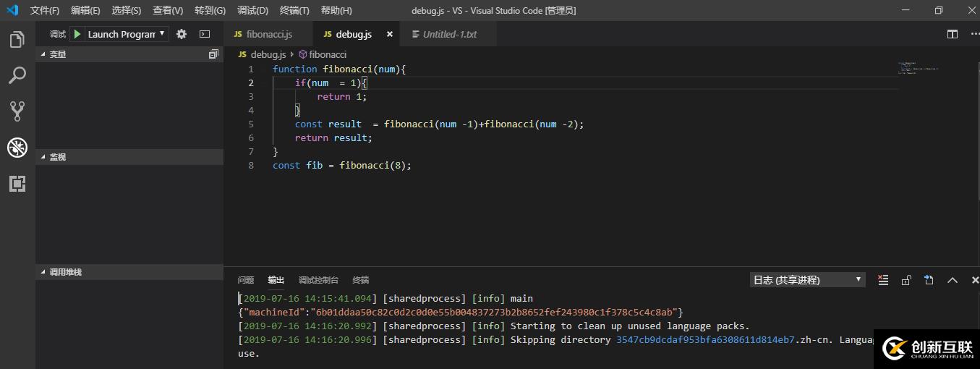Open the Launch Program configuration dropdown
The image size is (980, 369).
point(127,34)
